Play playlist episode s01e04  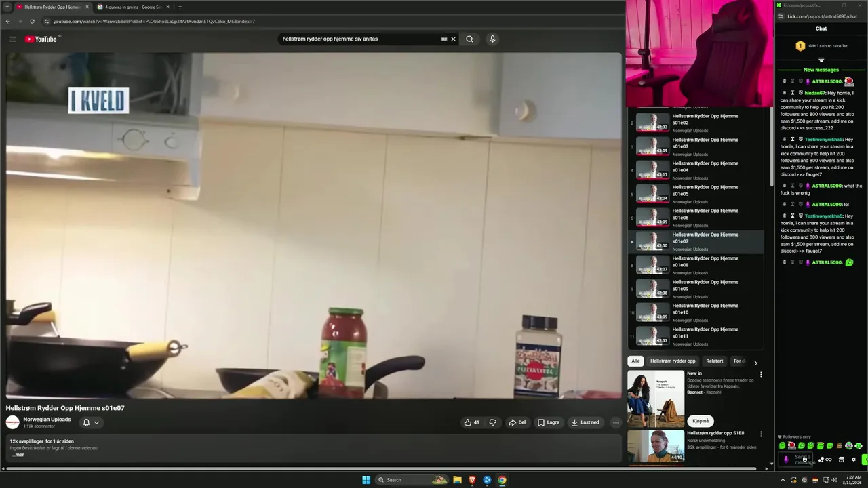coord(696,170)
